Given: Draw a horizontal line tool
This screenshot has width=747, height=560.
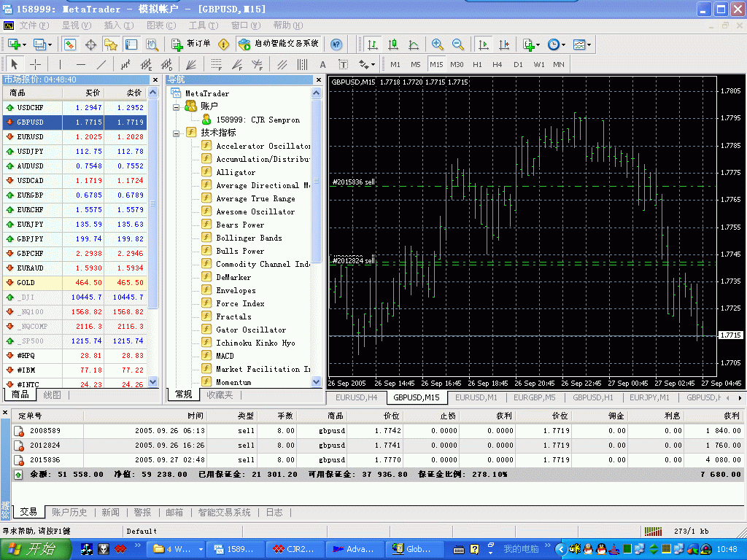Looking at the screenshot, I should click(x=80, y=64).
